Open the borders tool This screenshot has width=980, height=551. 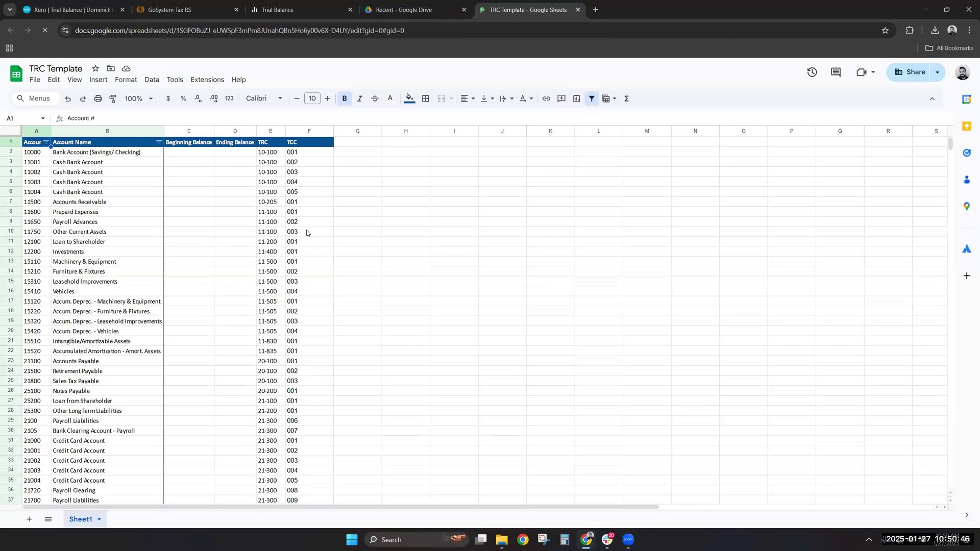[425, 98]
